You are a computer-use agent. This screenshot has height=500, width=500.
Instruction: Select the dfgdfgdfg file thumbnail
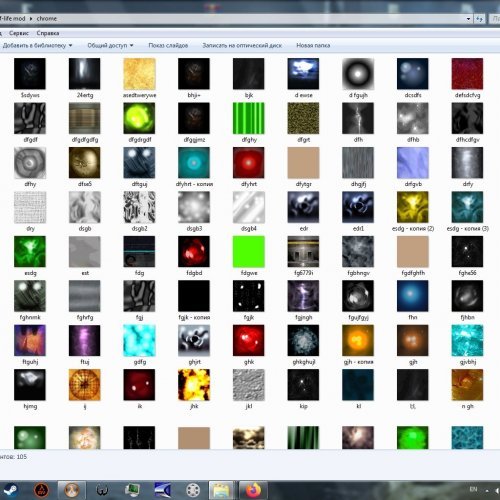pyautogui.click(x=85, y=118)
